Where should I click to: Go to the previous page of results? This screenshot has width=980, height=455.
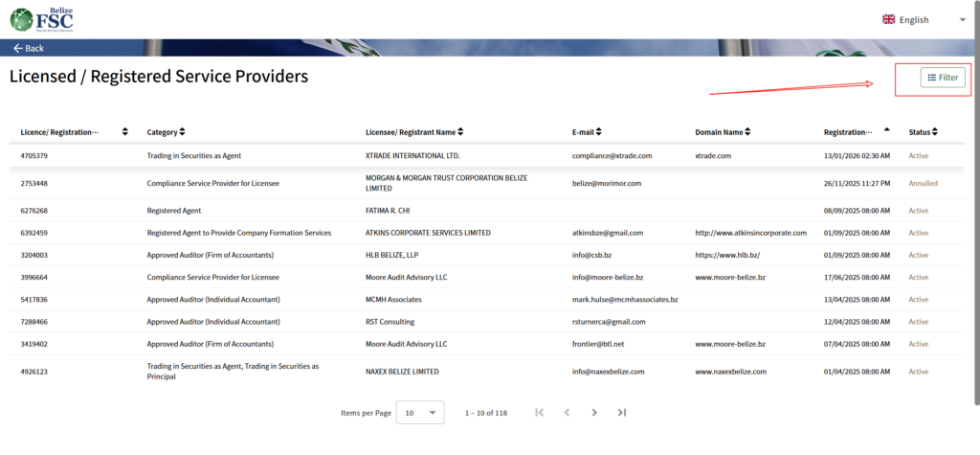pos(567,413)
